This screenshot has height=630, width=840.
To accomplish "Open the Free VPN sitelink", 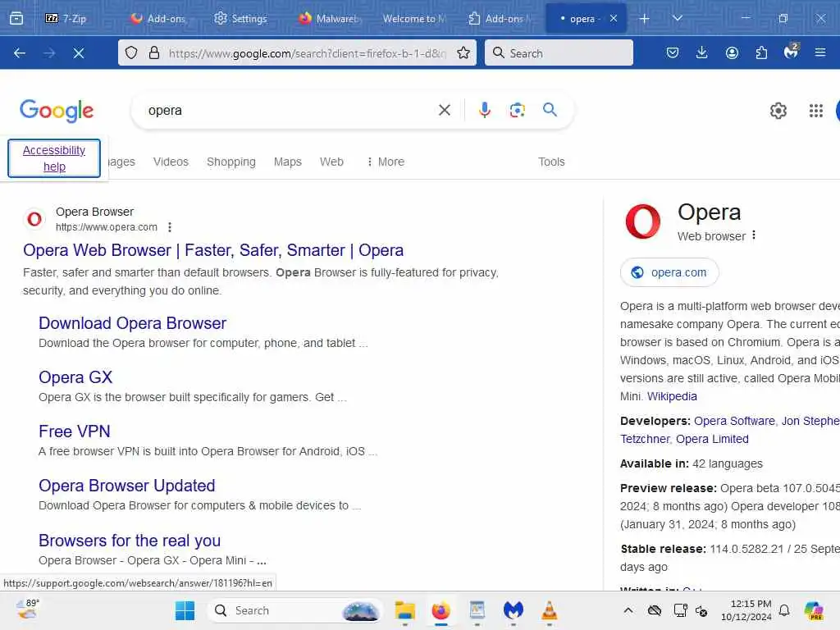I will 75,431.
